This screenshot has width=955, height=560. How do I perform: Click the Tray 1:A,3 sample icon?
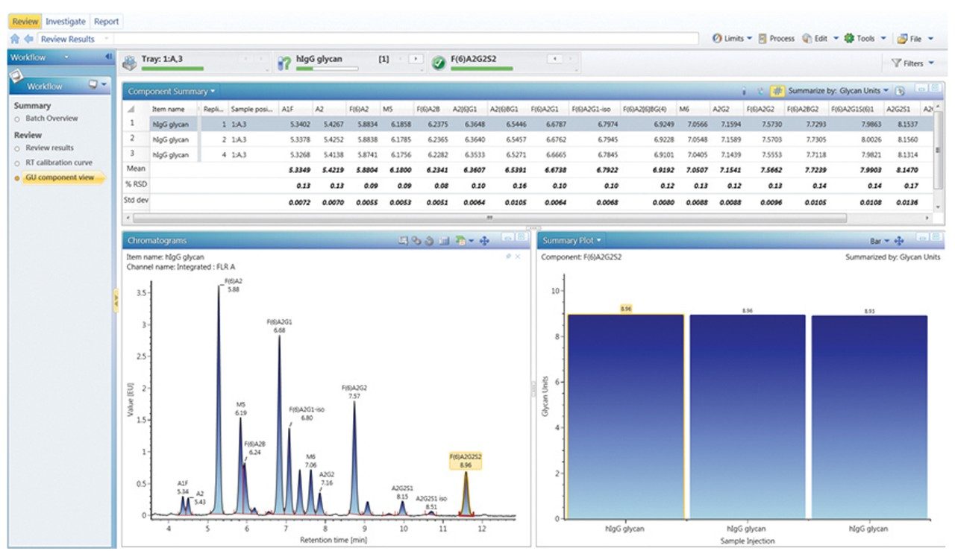(x=131, y=63)
